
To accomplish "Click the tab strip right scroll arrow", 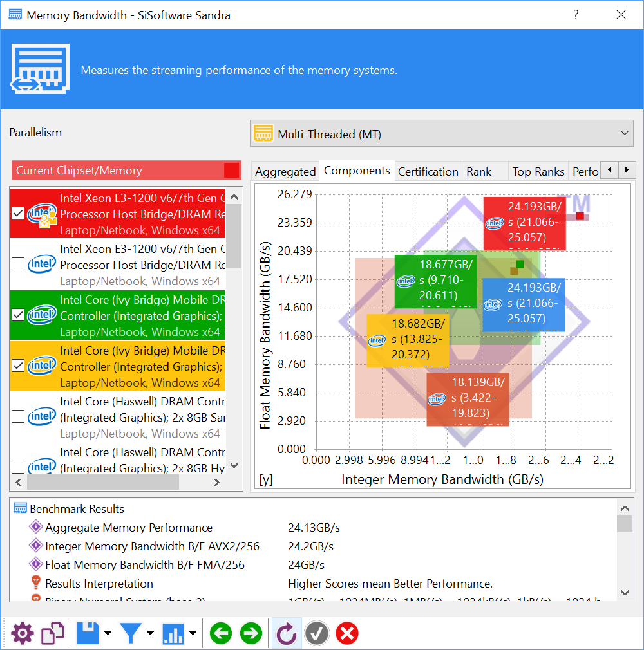I will (x=627, y=169).
